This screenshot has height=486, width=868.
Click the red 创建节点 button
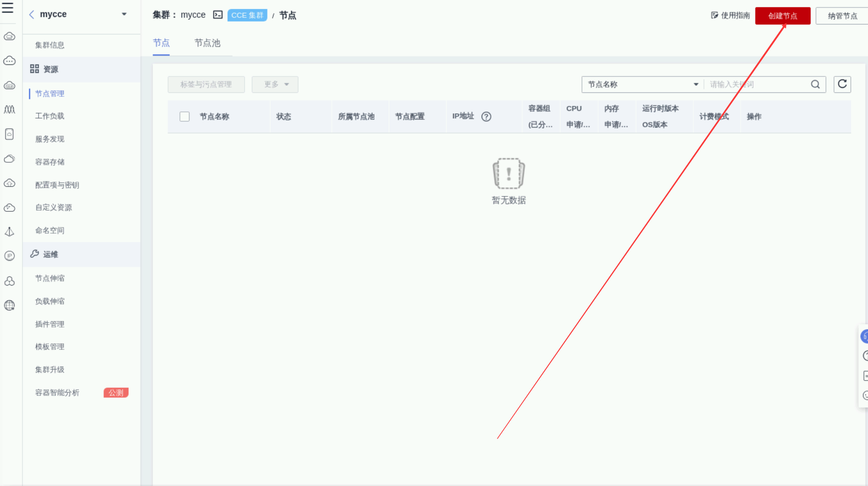tap(783, 16)
